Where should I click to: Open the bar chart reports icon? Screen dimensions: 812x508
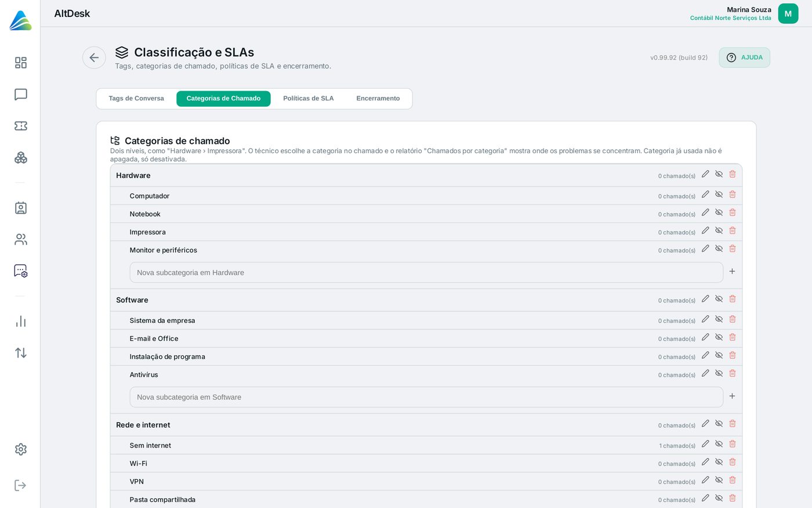tap(21, 321)
